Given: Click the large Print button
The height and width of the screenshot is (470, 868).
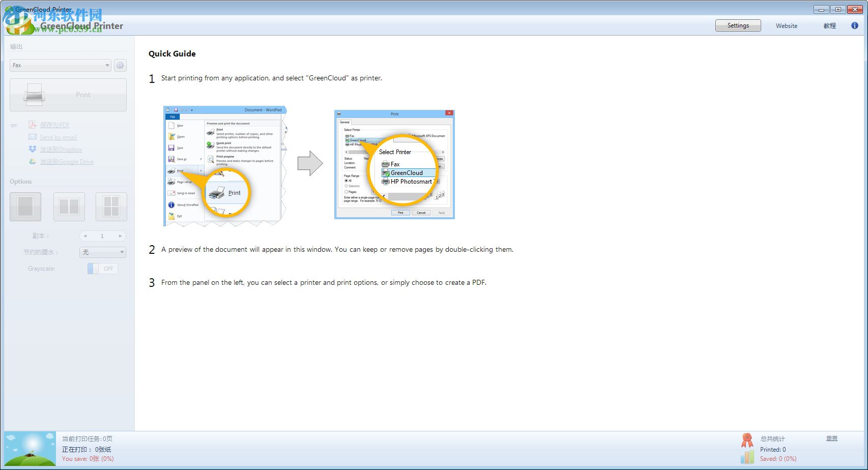Looking at the screenshot, I should pyautogui.click(x=68, y=95).
